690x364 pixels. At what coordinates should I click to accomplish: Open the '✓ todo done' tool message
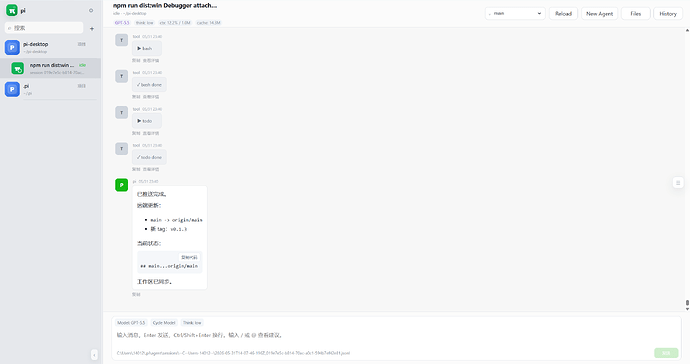tap(149, 157)
